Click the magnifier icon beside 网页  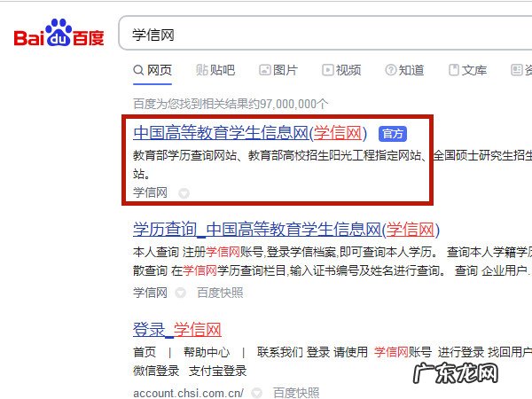138,70
